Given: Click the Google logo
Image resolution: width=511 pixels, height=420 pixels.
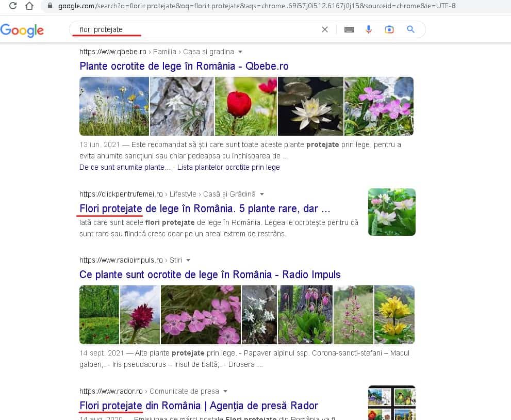Looking at the screenshot, I should click(22, 30).
